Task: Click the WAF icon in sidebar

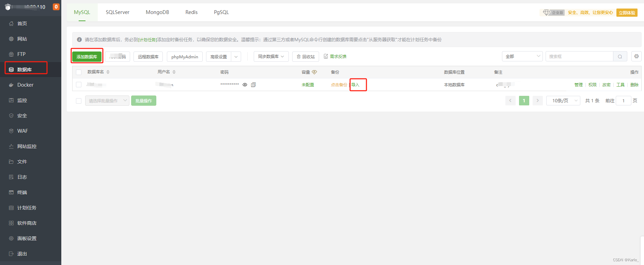Action: (x=11, y=131)
